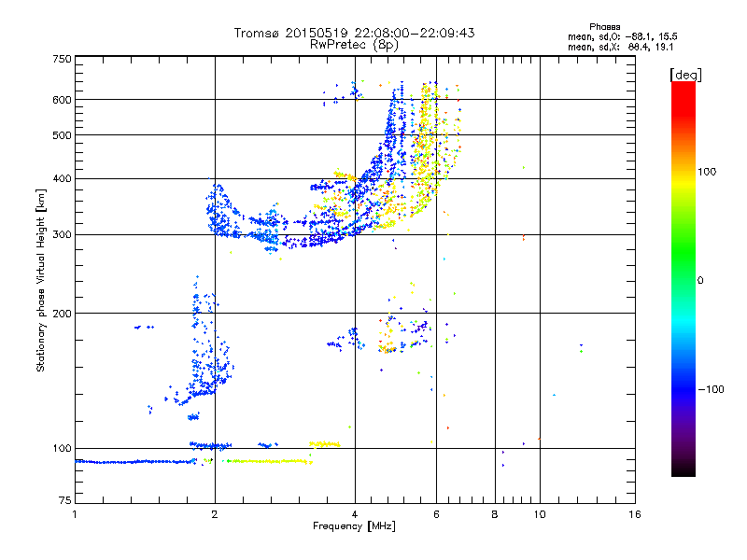Click the y-axis tick label "200"
Viewport: 747px width, 560px height.
[62, 314]
